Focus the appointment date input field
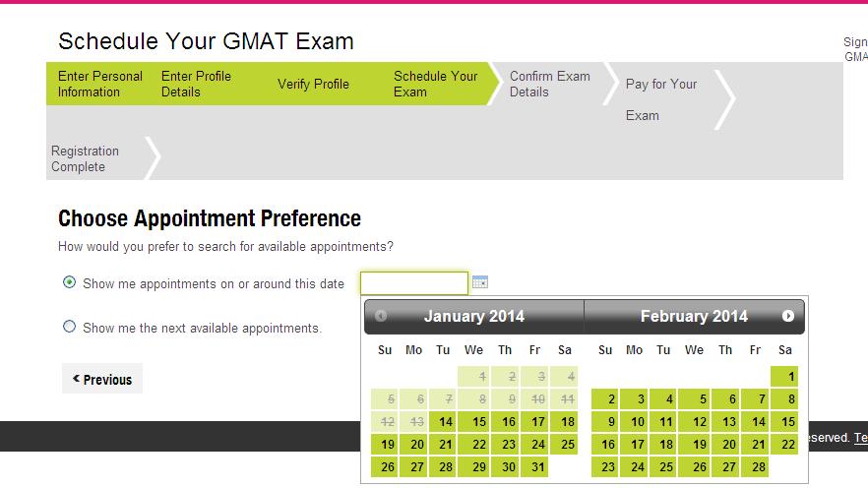This screenshot has width=868, height=488. pos(414,283)
